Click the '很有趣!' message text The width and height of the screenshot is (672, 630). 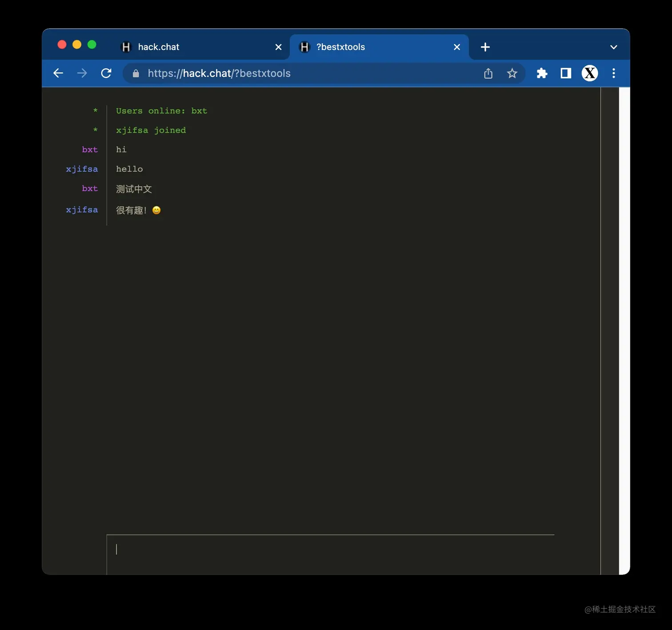pos(132,210)
